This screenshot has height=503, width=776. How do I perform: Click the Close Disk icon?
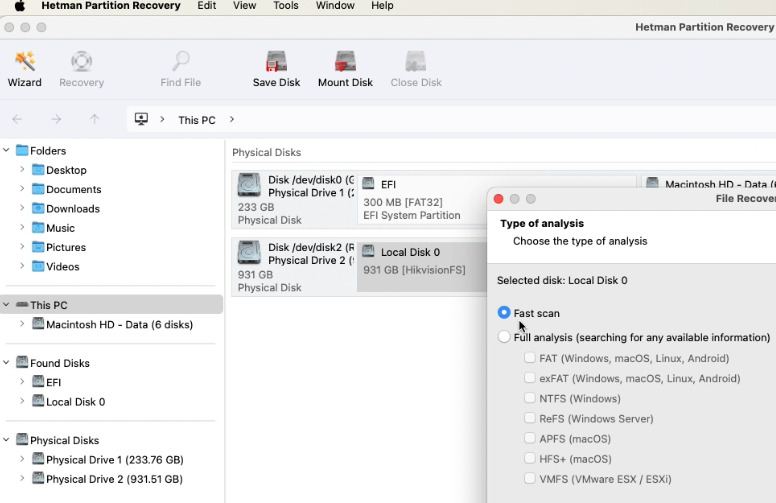[416, 61]
